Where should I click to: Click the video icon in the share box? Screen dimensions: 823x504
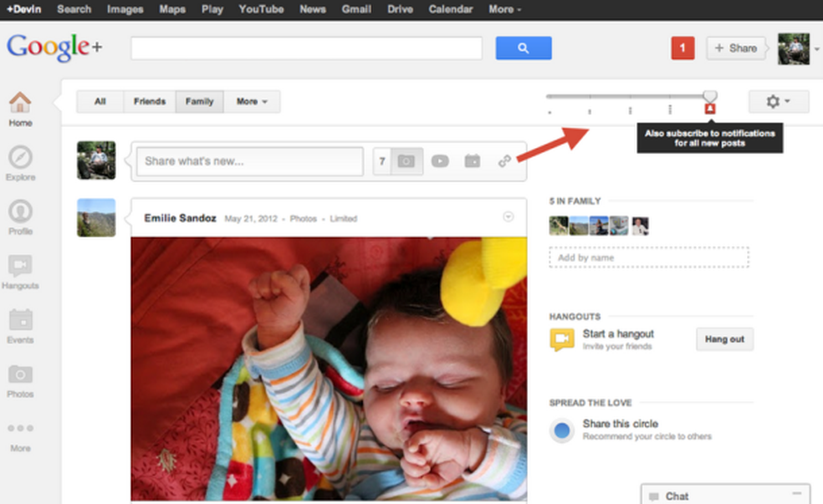point(440,160)
